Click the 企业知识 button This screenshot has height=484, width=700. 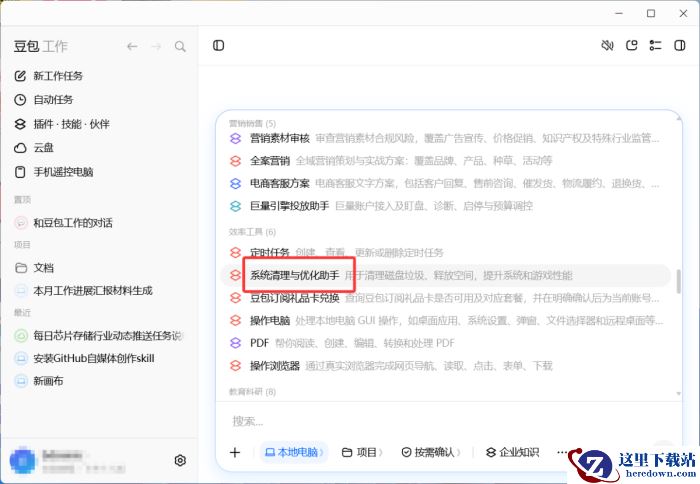point(512,452)
